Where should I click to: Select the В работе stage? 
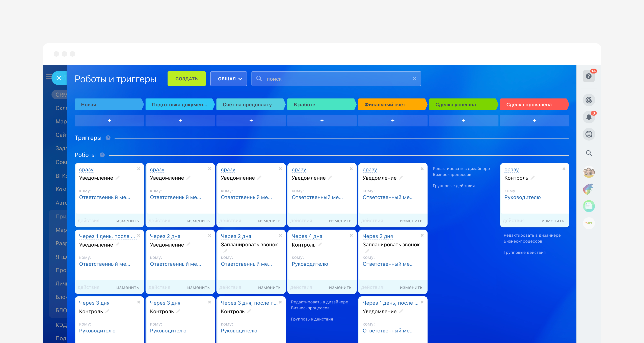coord(322,105)
